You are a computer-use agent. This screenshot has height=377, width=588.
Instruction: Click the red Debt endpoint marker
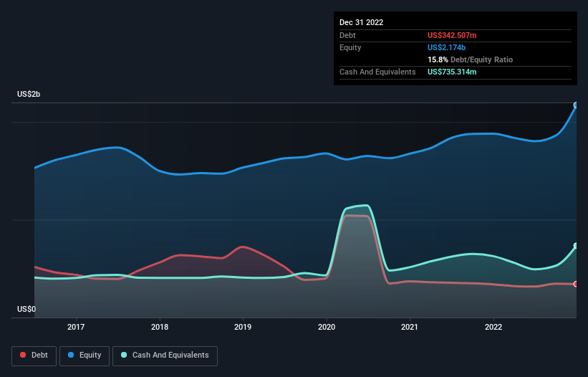(576, 284)
